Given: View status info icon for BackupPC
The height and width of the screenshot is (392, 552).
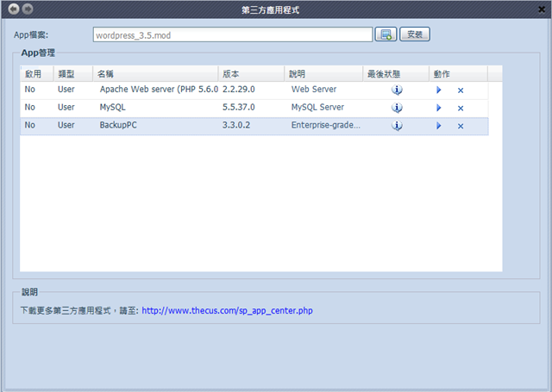Looking at the screenshot, I should pos(397,126).
